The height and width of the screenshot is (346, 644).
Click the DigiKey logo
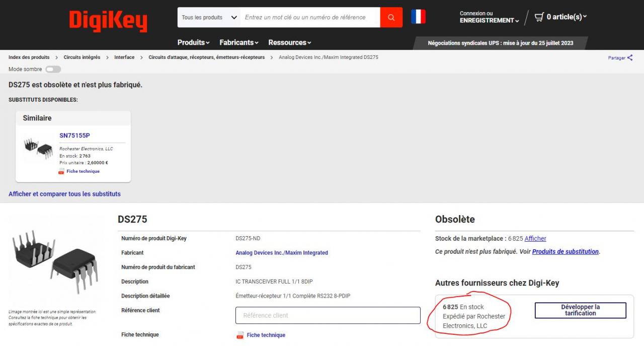coord(108,21)
